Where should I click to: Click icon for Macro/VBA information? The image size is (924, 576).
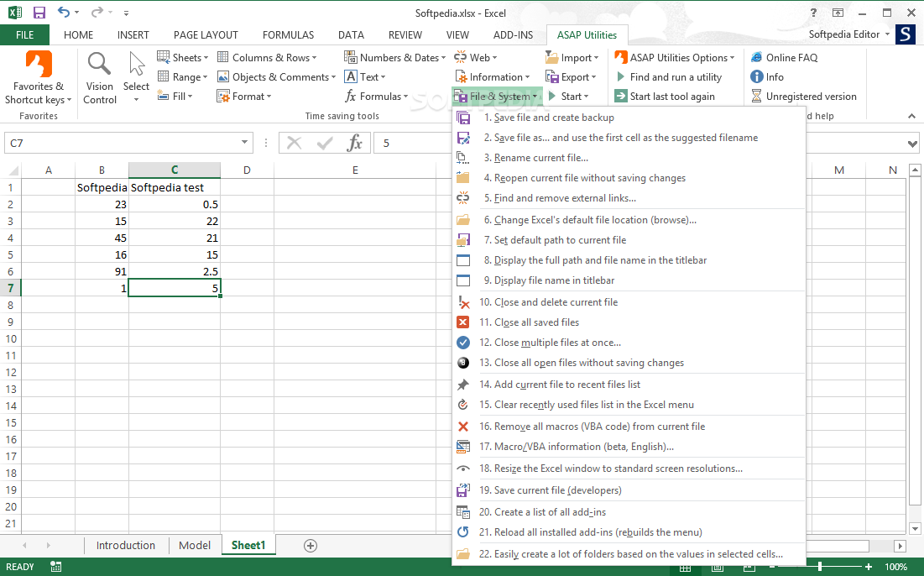[x=463, y=447]
